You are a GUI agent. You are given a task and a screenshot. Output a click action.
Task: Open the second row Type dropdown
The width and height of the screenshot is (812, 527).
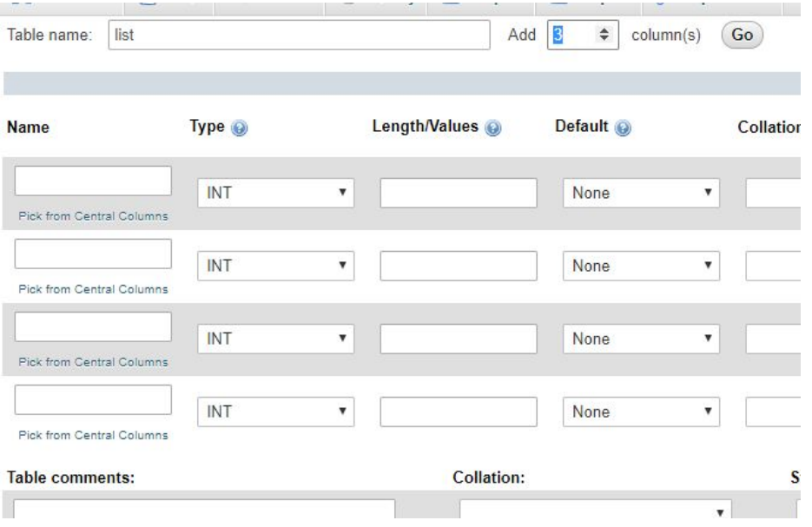(275, 267)
